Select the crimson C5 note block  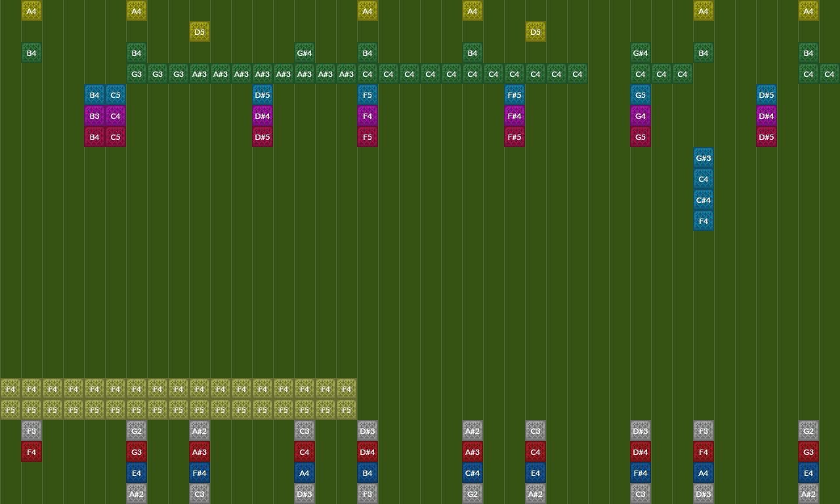[x=115, y=136]
